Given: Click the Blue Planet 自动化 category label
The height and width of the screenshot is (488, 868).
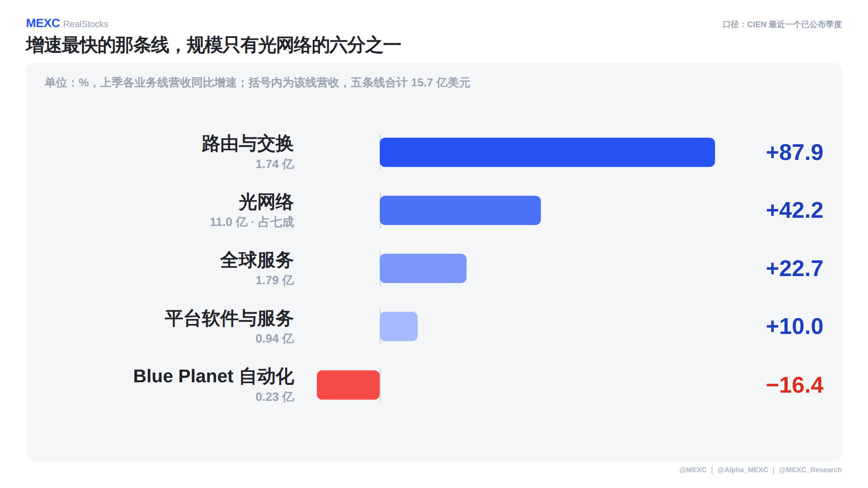Looking at the screenshot, I should [213, 376].
